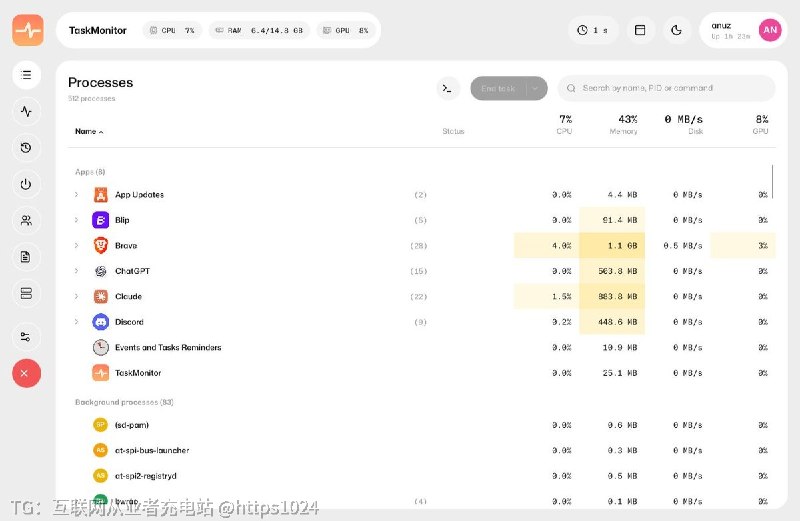Click the RAM 6.4/14.3 GB chip
Viewport: 800px width, 521px height.
coord(259,31)
